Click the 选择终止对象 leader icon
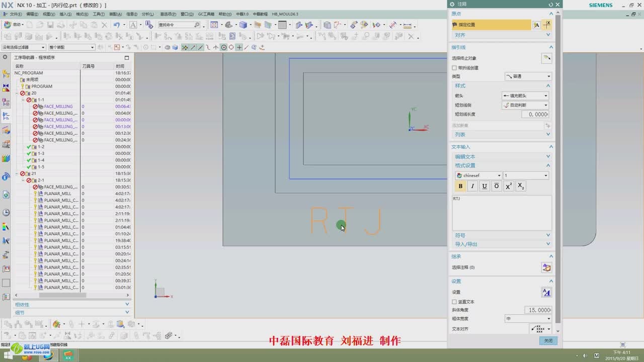 [546, 58]
